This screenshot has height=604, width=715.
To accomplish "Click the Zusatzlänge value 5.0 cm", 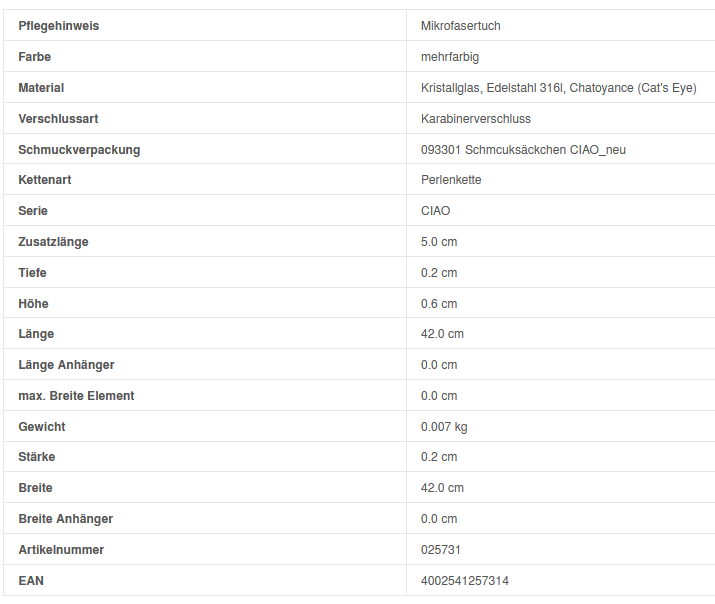I will pyautogui.click(x=439, y=242).
